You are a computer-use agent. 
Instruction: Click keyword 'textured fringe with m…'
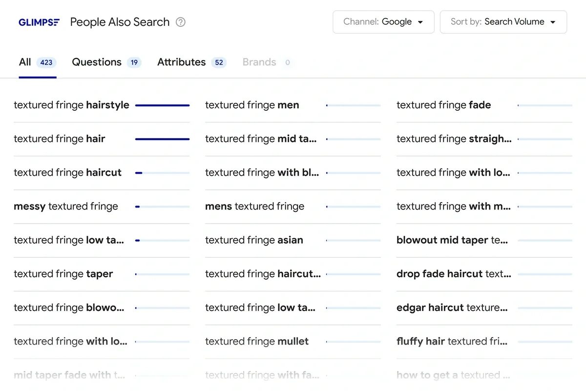tap(454, 206)
